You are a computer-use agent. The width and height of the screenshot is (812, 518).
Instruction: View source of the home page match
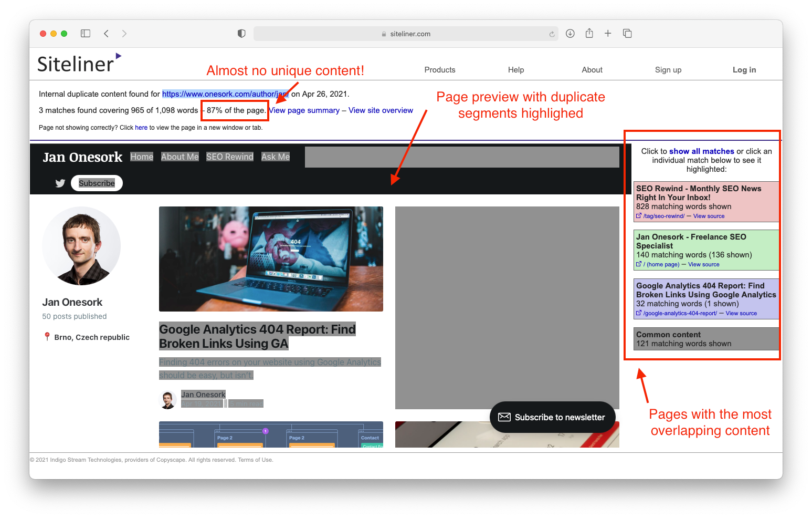[704, 264]
